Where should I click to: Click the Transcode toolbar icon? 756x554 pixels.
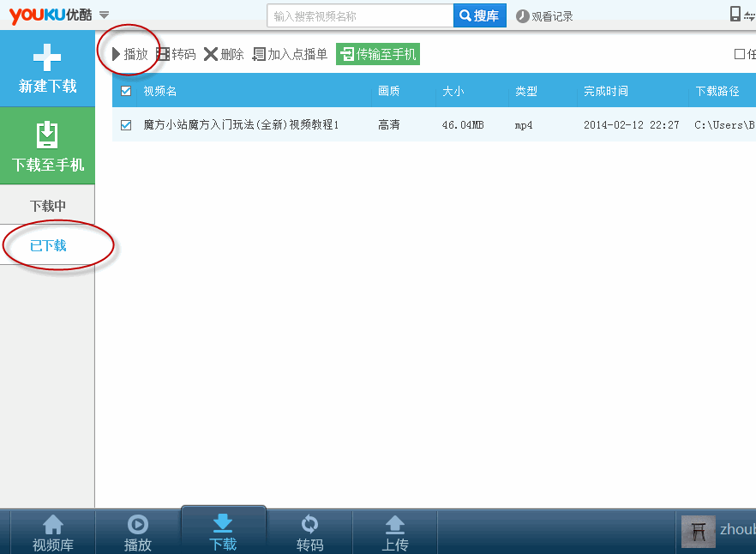(163, 54)
